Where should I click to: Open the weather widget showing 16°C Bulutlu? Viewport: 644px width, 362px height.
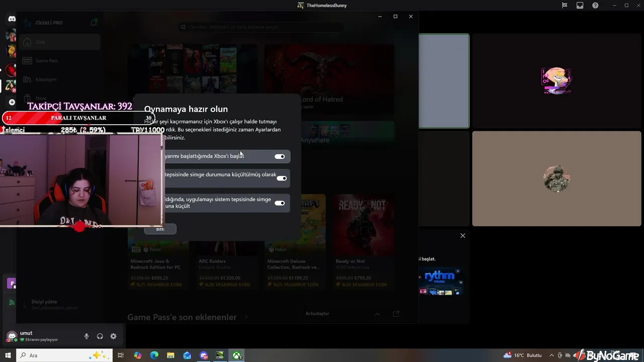tap(522, 355)
